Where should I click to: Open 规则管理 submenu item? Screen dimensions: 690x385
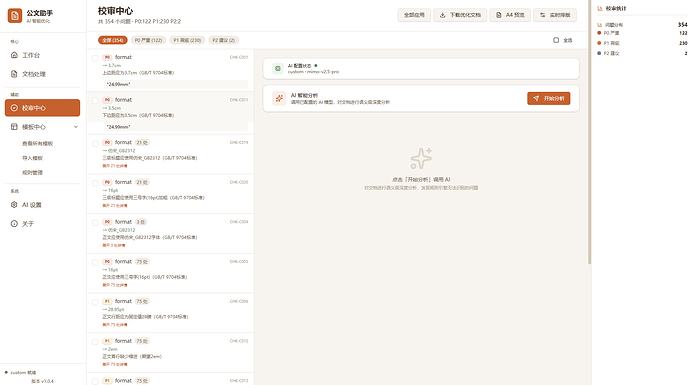click(x=33, y=172)
